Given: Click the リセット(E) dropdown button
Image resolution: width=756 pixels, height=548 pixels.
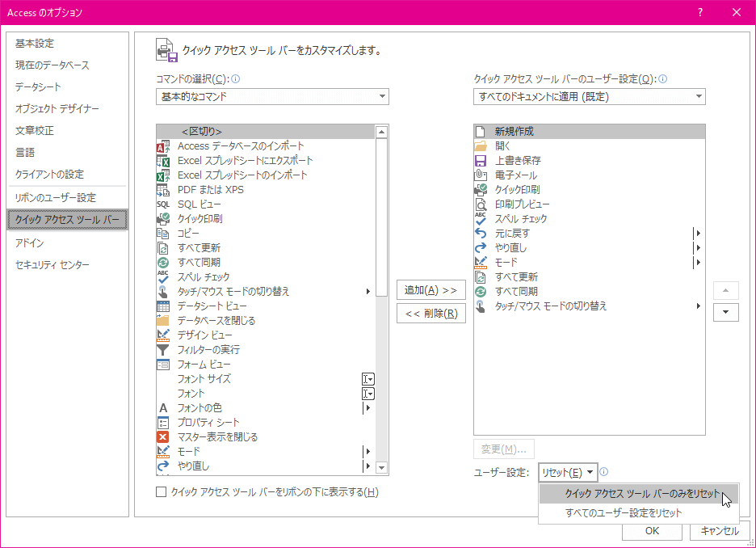Looking at the screenshot, I should click(568, 472).
